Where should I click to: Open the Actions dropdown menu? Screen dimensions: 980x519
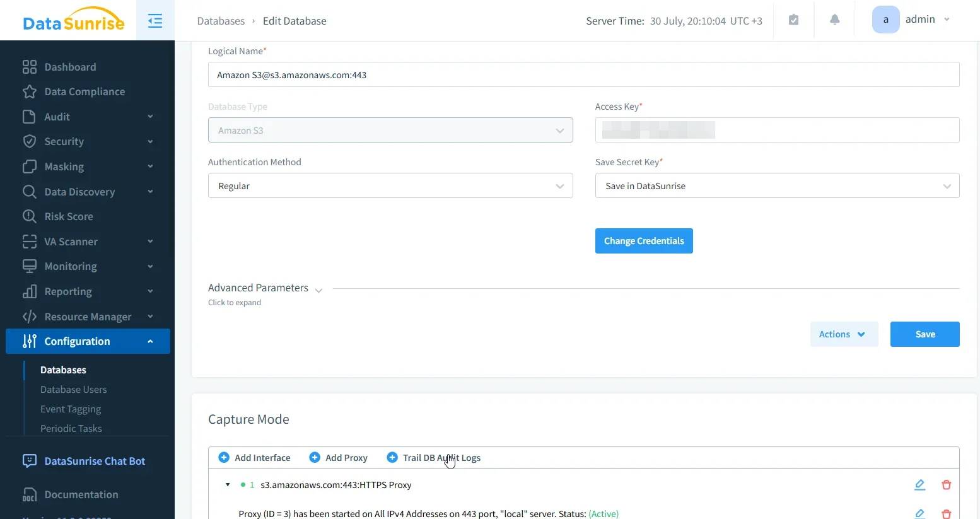click(x=843, y=334)
